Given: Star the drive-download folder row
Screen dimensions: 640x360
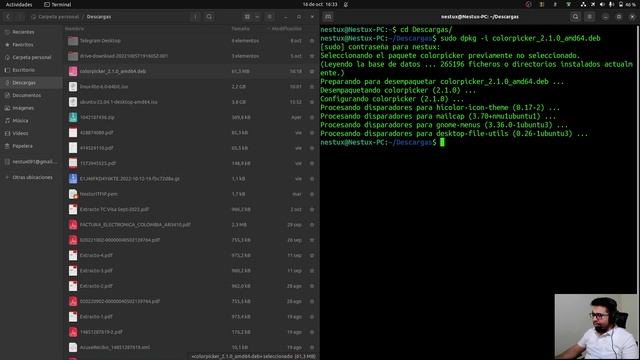Looking at the screenshot, I should pyautogui.click(x=312, y=56).
